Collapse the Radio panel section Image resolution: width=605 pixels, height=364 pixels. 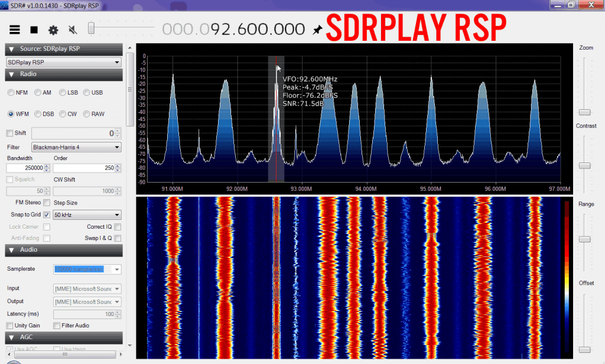[12, 74]
